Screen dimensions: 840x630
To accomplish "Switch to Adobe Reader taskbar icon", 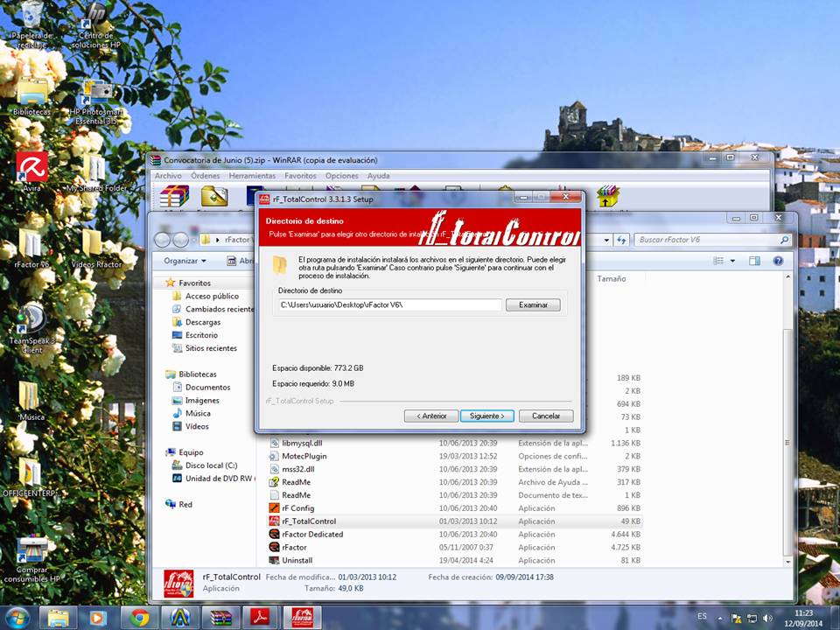I will point(262,618).
